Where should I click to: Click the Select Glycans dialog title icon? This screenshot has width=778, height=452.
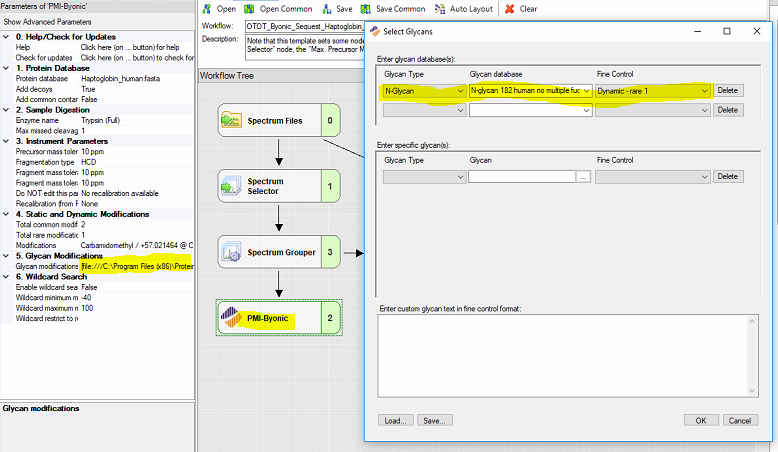pos(375,31)
